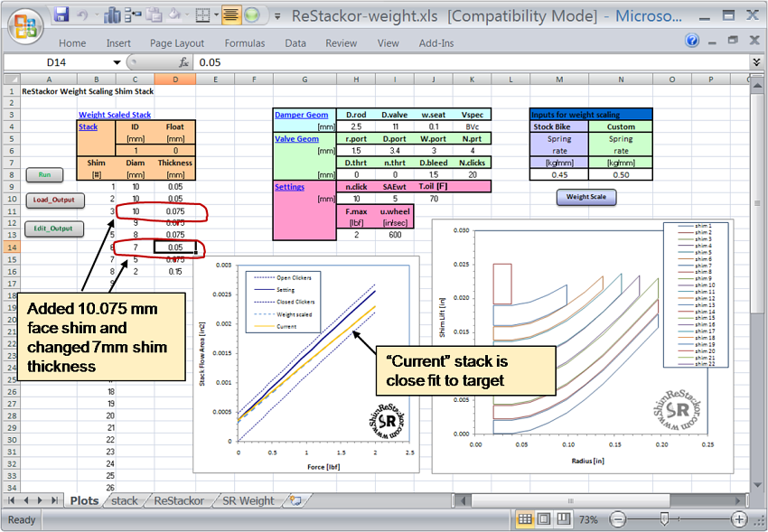This screenshot has width=768, height=532.
Task: Click the Name Box showing D14
Action: click(56, 62)
